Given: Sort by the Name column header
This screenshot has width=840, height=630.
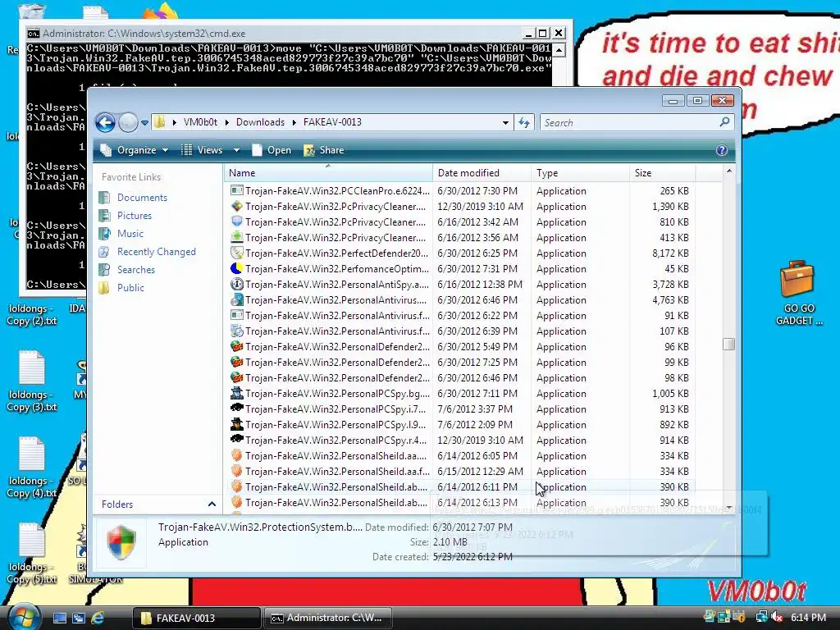Looking at the screenshot, I should 328,173.
